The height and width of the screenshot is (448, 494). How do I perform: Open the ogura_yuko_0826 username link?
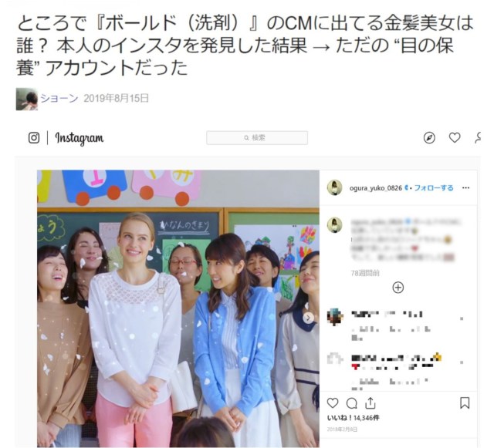click(376, 188)
